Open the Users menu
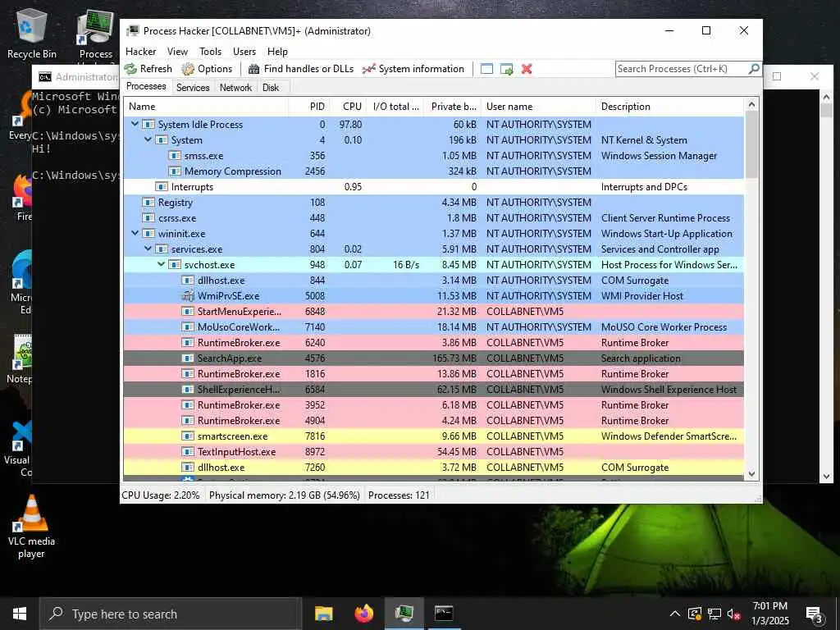The height and width of the screenshot is (630, 840). coord(244,52)
